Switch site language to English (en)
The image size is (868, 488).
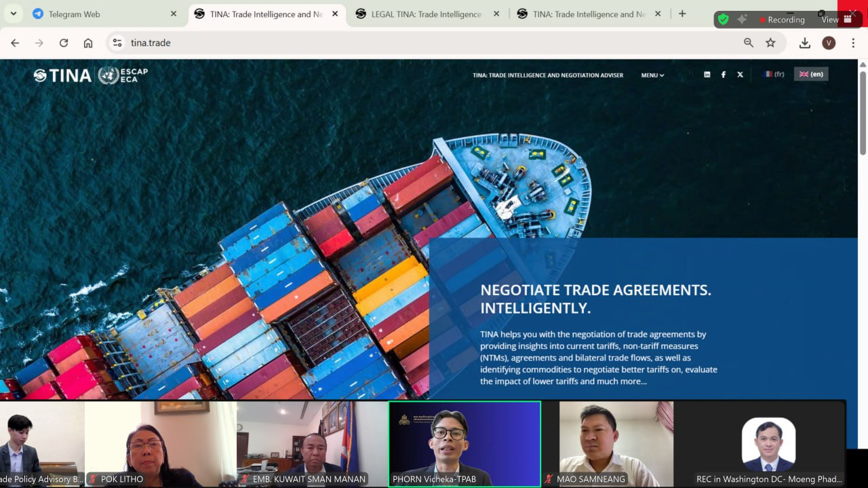(x=811, y=74)
